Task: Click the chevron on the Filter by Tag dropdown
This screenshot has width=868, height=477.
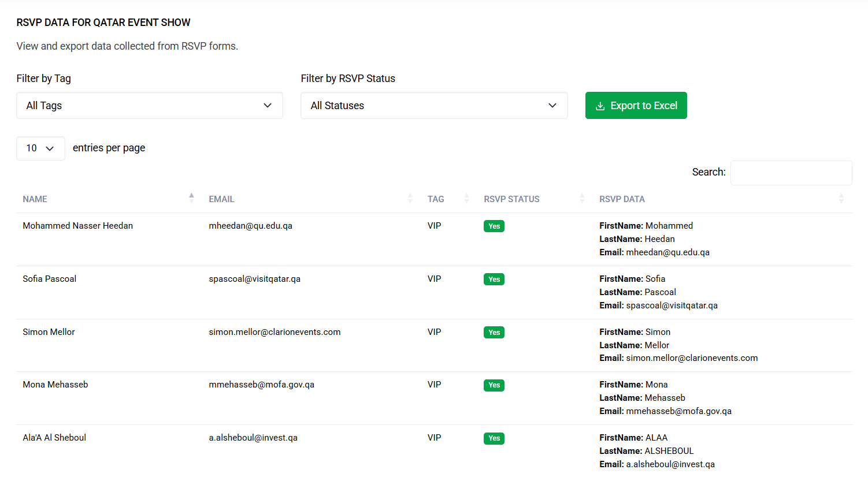Action: point(268,105)
